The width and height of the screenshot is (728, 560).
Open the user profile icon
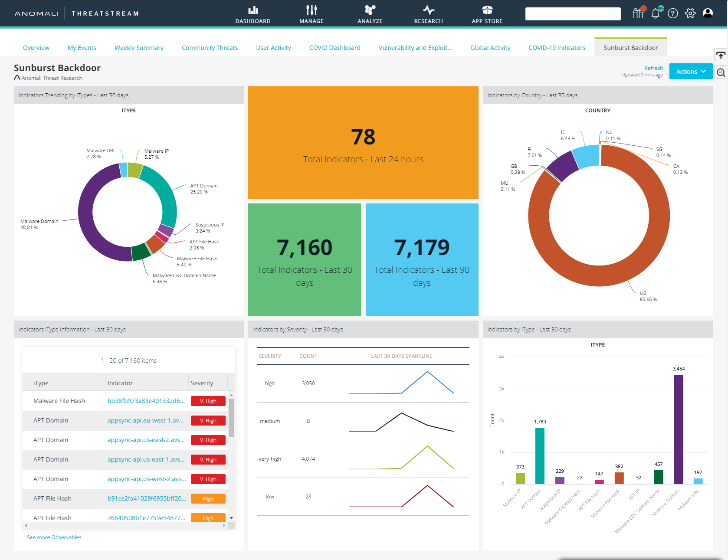pos(708,13)
